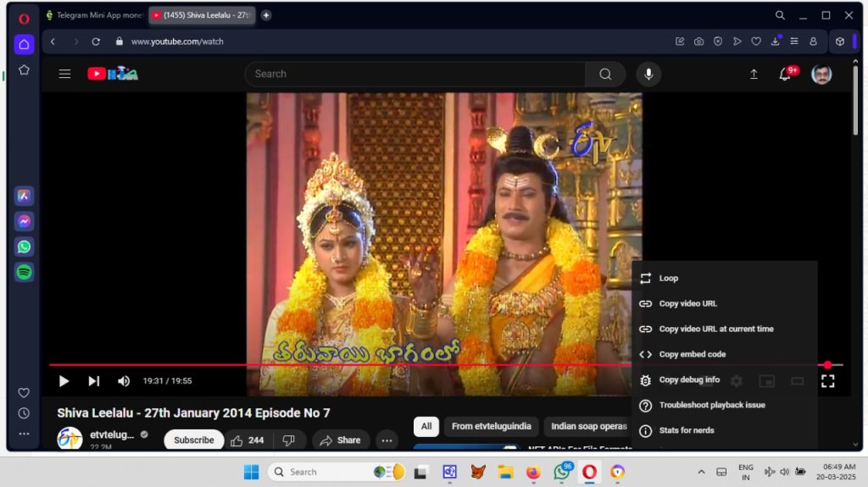Click the browser back arrow
This screenshot has height=487, width=868.
[53, 42]
